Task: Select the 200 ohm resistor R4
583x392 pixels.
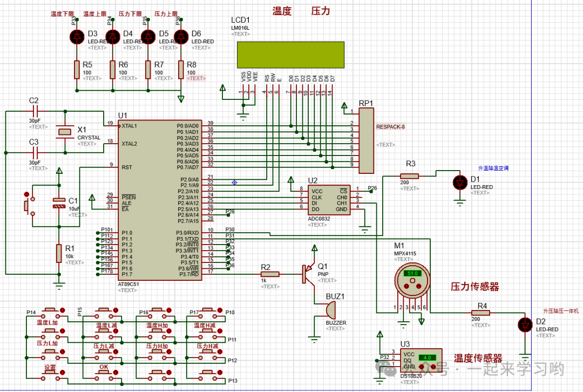Action: (481, 313)
